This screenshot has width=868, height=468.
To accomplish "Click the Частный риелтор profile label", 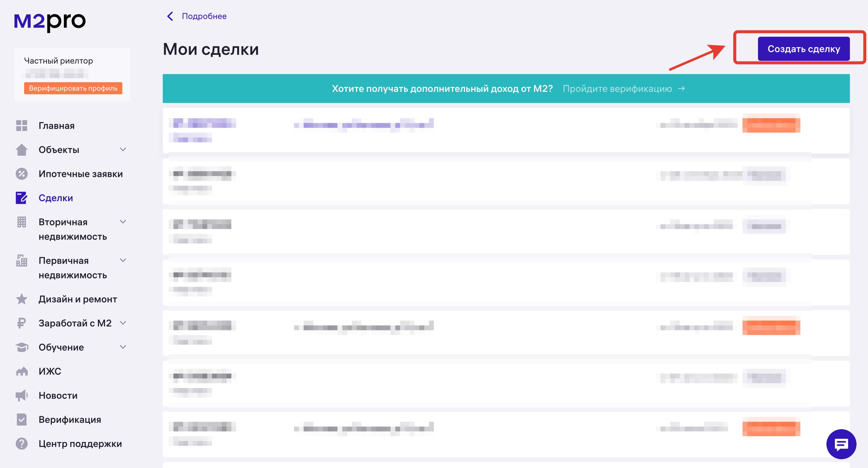I will tap(58, 61).
